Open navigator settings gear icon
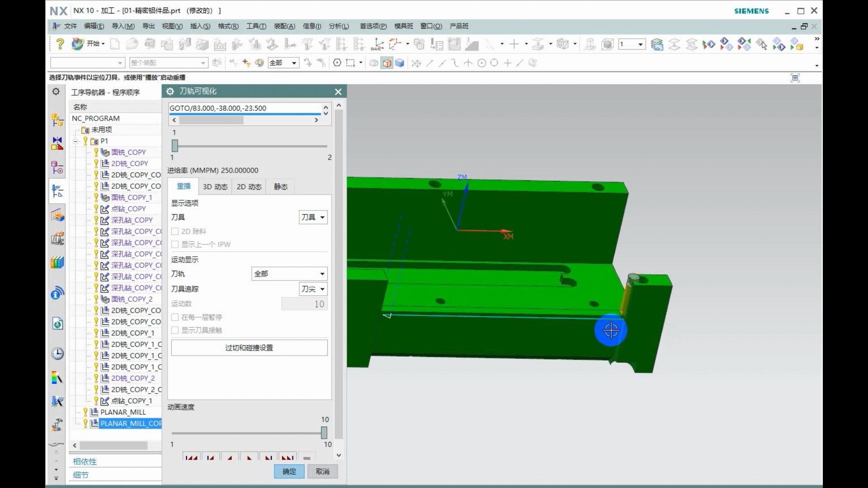This screenshot has height=488, width=868. point(56,92)
